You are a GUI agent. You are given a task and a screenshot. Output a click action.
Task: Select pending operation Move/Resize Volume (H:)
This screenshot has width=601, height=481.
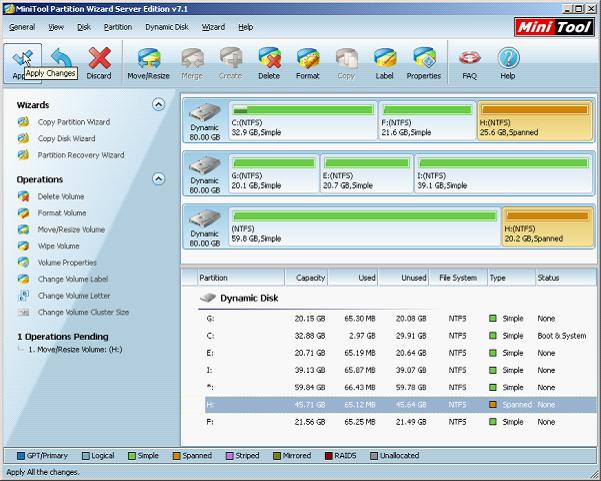pos(75,350)
